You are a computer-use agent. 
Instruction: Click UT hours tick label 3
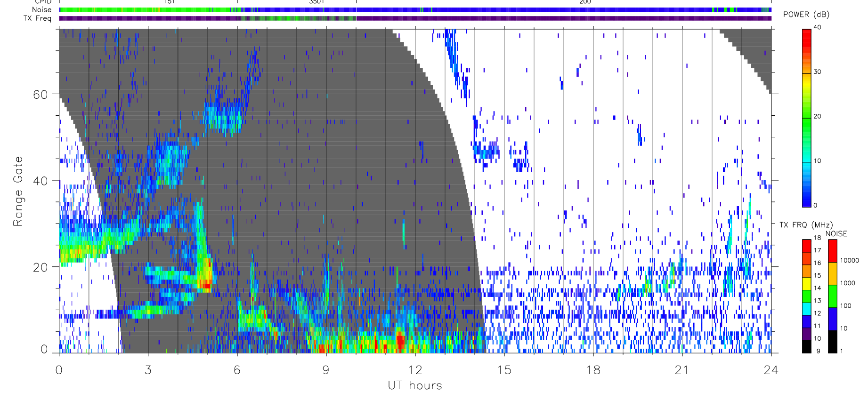tap(148, 370)
